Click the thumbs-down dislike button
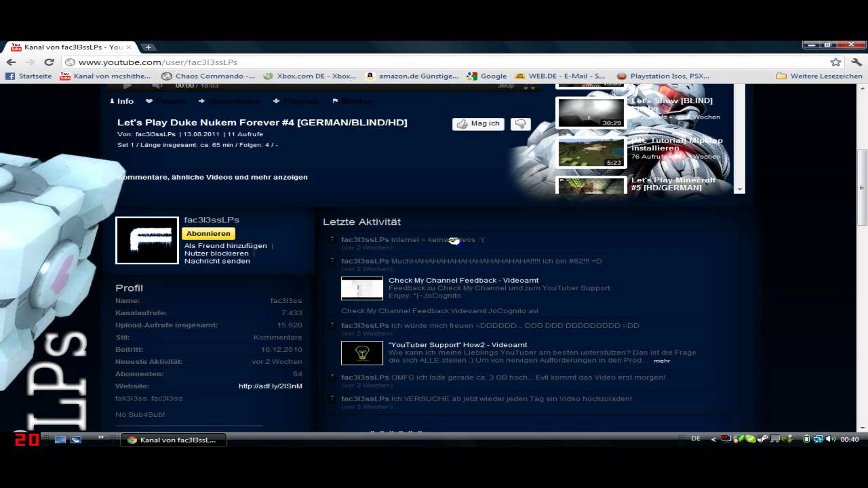 click(521, 123)
